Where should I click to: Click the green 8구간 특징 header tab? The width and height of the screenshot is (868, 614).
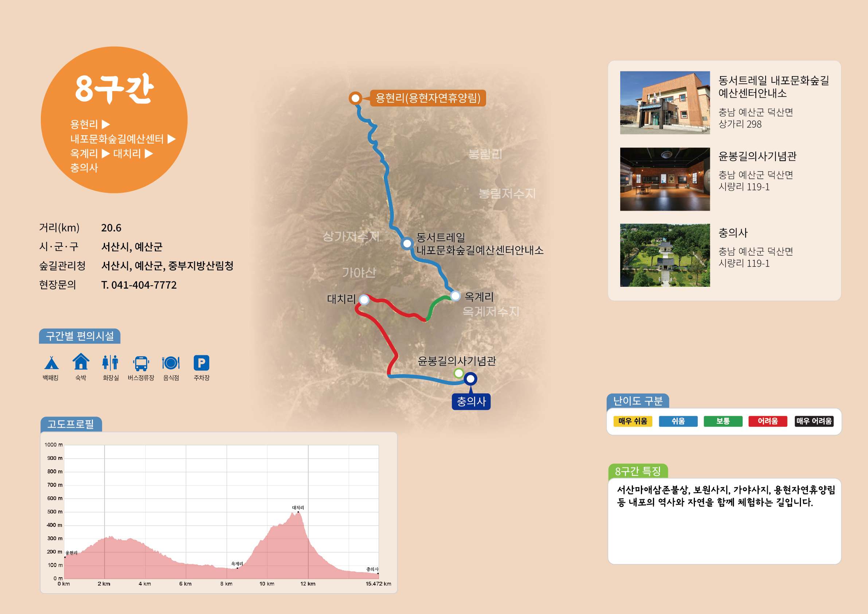click(638, 471)
